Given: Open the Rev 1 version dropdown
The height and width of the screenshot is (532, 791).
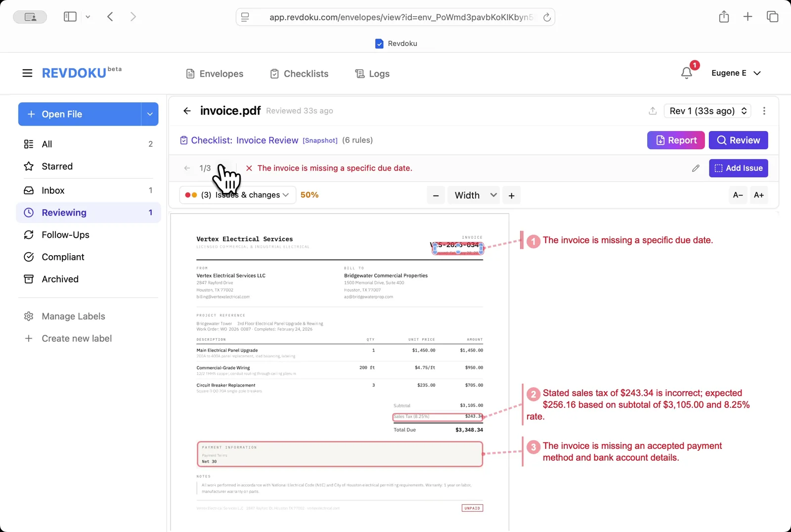Looking at the screenshot, I should (x=707, y=111).
